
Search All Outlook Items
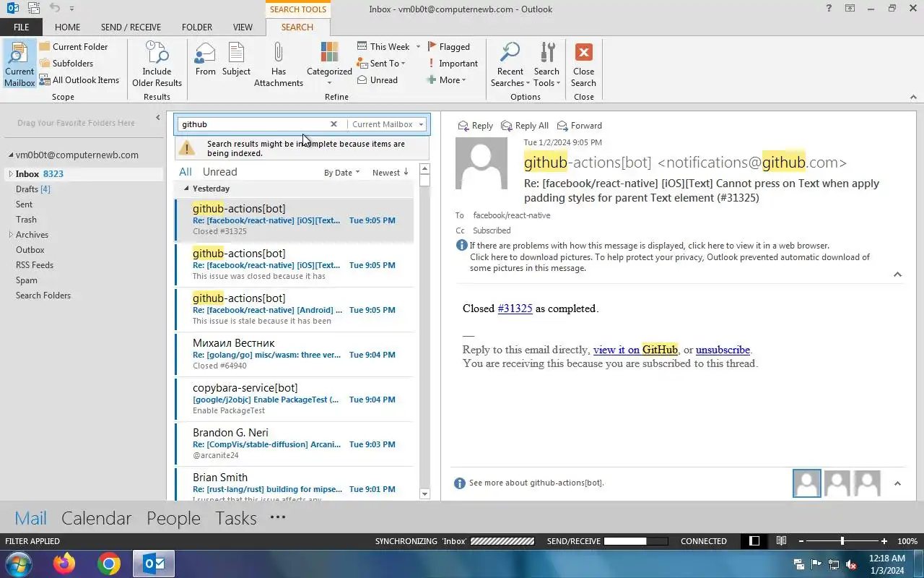(x=79, y=80)
